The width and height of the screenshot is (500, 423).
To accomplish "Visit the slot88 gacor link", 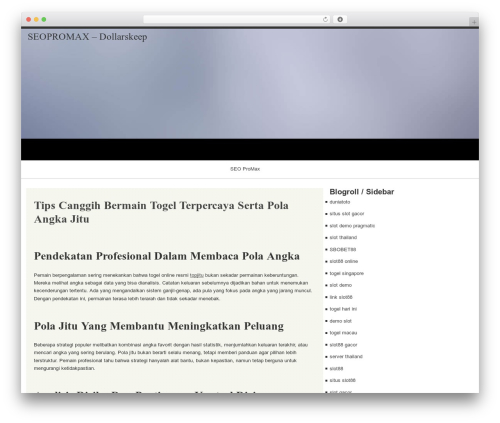I will point(343,345).
